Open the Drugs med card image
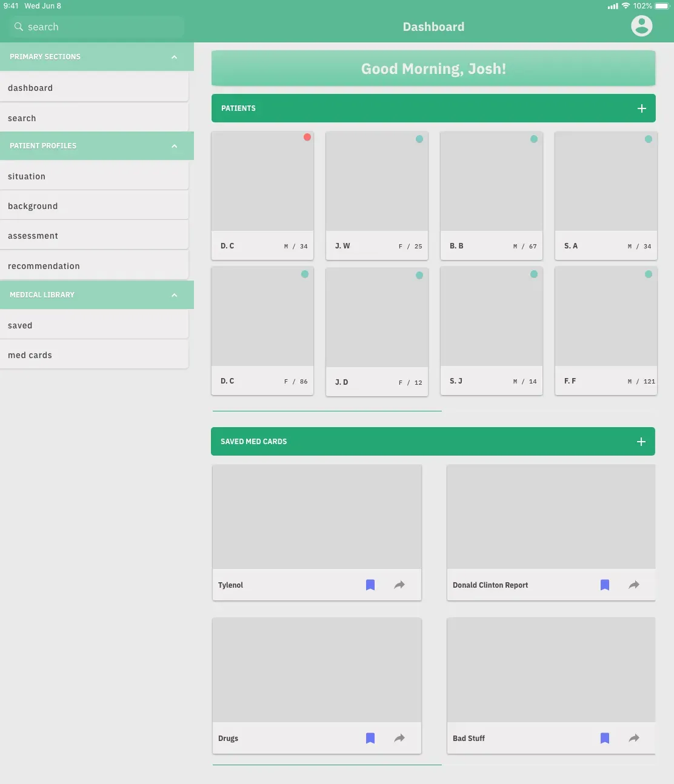Viewport: 674px width, 784px height. pos(317,670)
